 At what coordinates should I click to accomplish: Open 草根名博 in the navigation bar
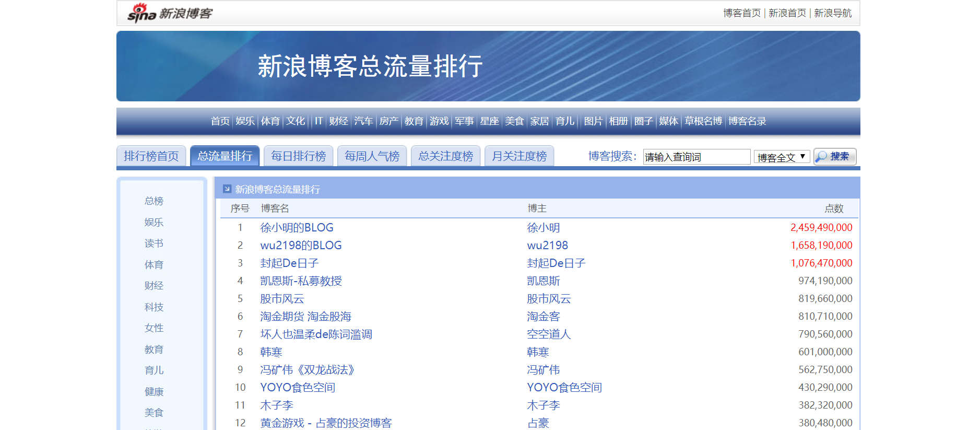pyautogui.click(x=703, y=121)
